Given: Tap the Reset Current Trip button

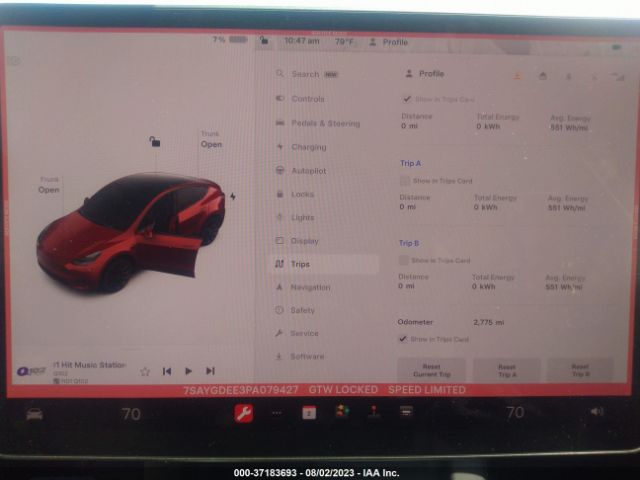Looking at the screenshot, I should [431, 370].
